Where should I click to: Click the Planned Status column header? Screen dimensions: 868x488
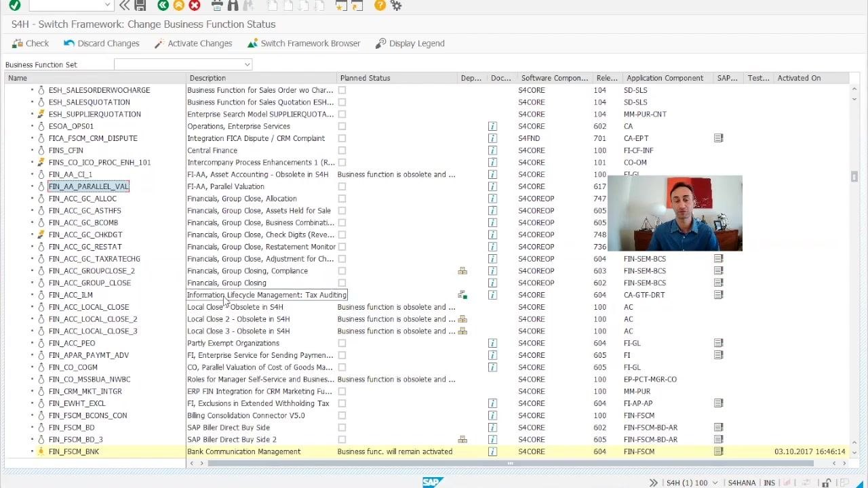coord(398,78)
